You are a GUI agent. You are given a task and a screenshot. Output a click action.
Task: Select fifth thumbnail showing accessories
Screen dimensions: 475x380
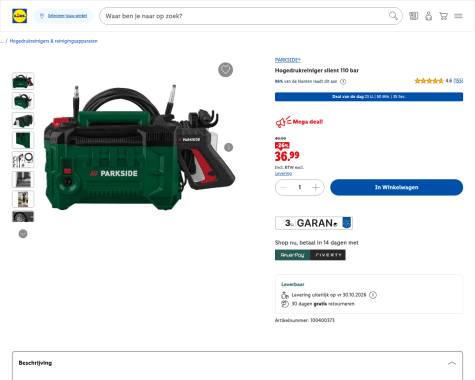(23, 160)
